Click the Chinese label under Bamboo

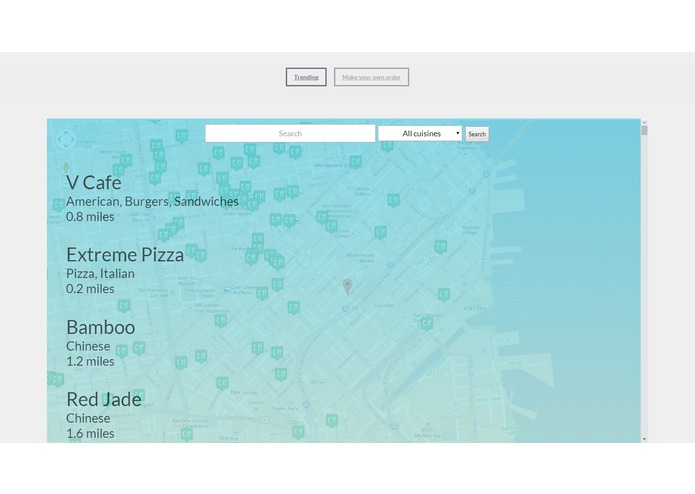pyautogui.click(x=88, y=346)
